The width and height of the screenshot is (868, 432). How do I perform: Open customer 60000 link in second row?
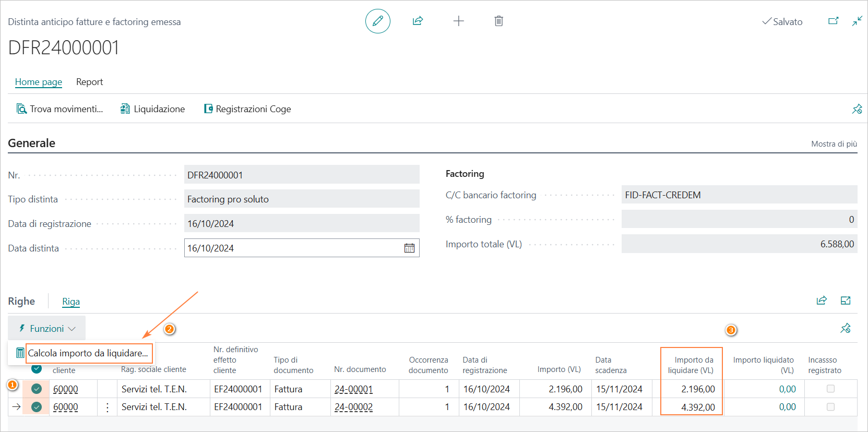click(66, 407)
